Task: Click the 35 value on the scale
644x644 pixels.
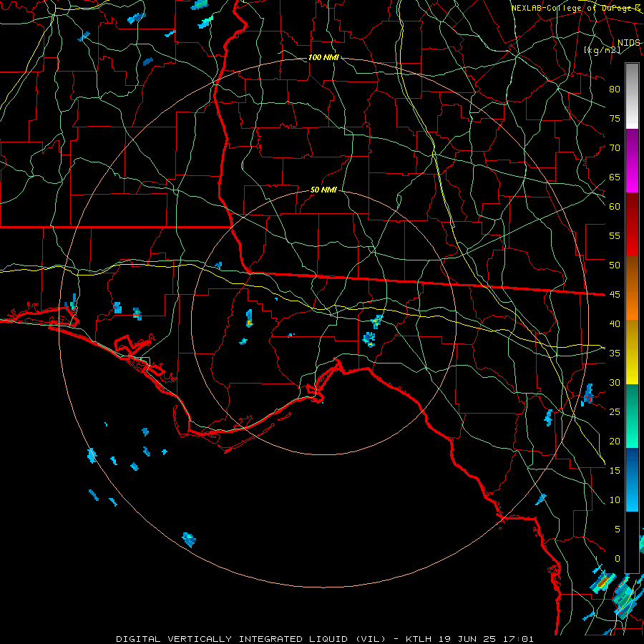Action: point(615,353)
